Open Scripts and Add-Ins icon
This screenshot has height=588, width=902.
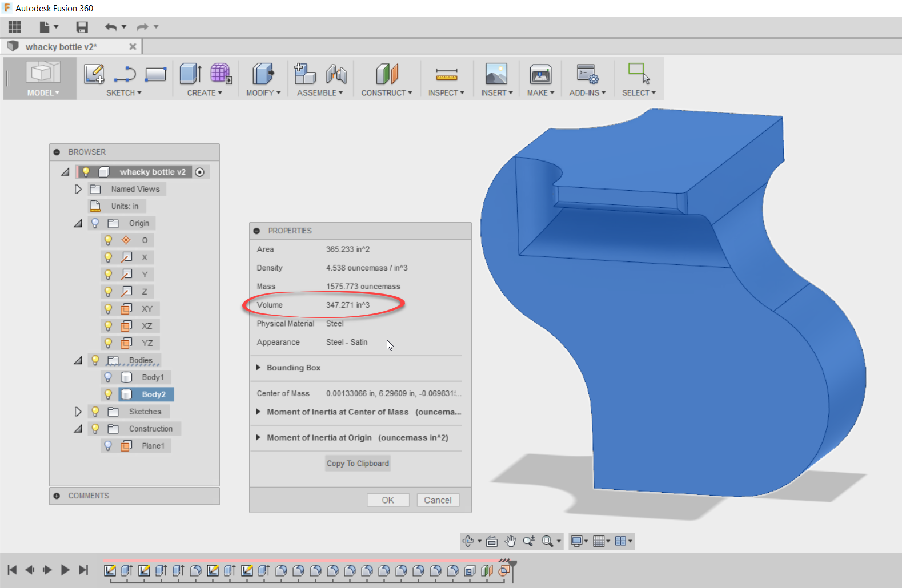point(587,74)
